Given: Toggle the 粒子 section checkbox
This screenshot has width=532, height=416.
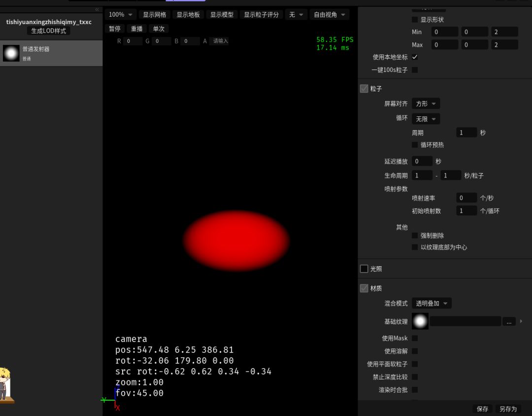Looking at the screenshot, I should [x=364, y=89].
